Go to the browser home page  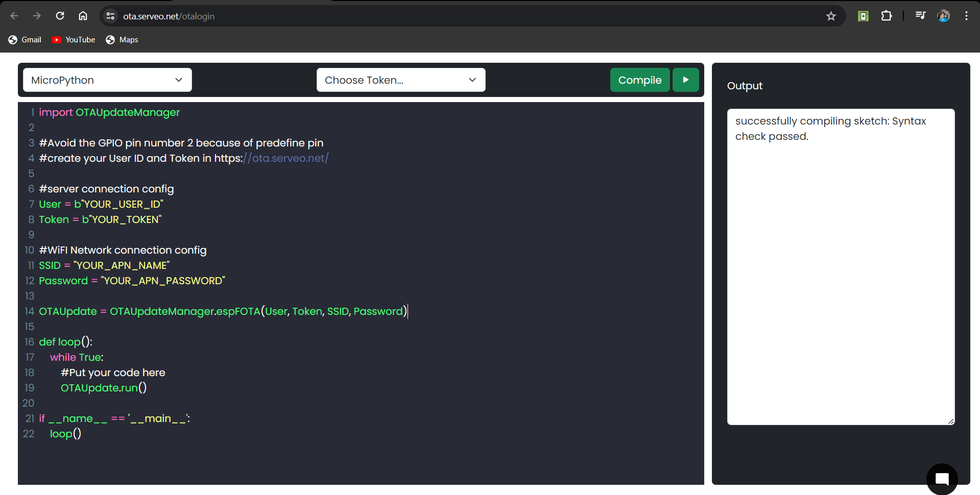point(83,16)
